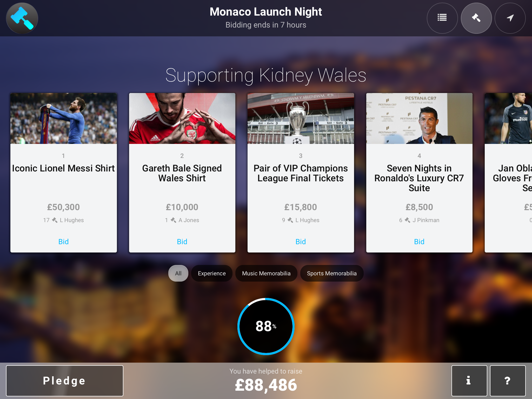Show Sports Memorabilia items
Viewport: 532px width, 399px height.
point(332,273)
